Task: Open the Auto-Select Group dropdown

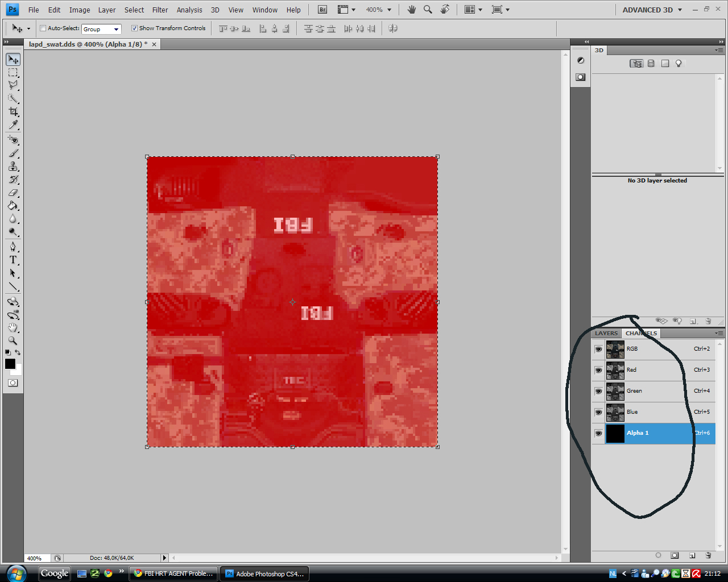Action: point(101,29)
